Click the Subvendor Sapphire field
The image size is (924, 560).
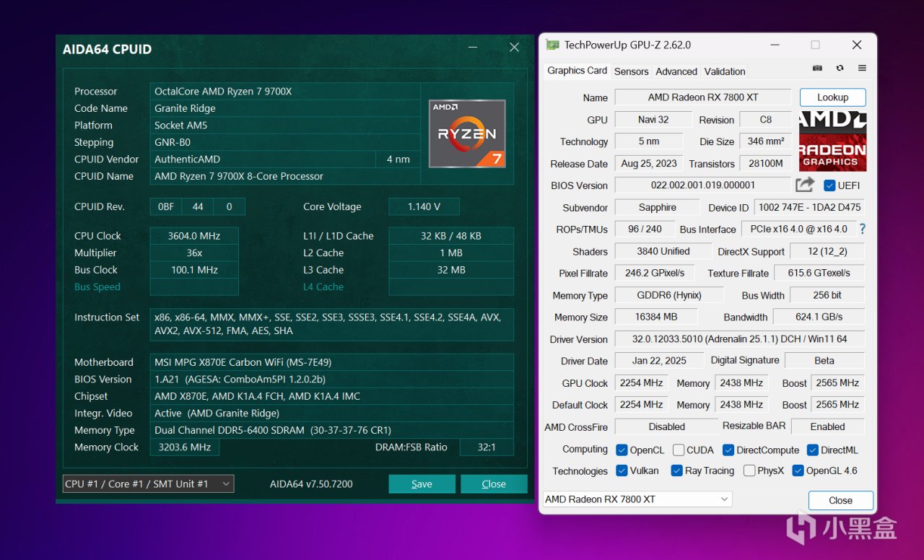tap(658, 207)
